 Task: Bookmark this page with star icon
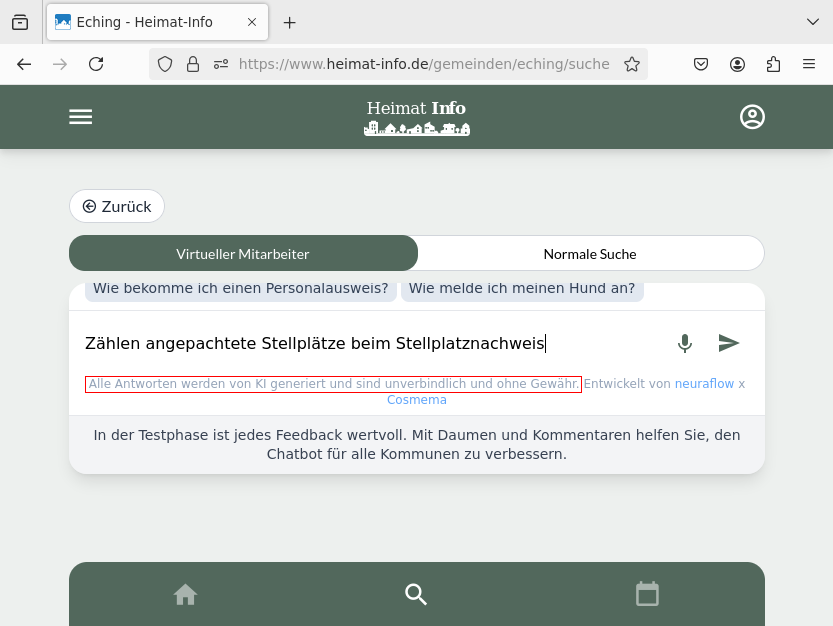(x=632, y=64)
